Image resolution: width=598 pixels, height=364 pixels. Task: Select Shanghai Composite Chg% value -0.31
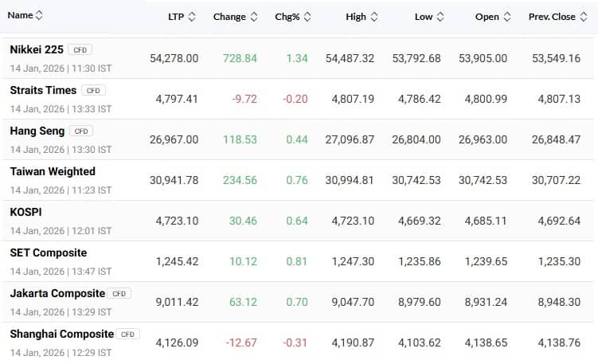295,343
